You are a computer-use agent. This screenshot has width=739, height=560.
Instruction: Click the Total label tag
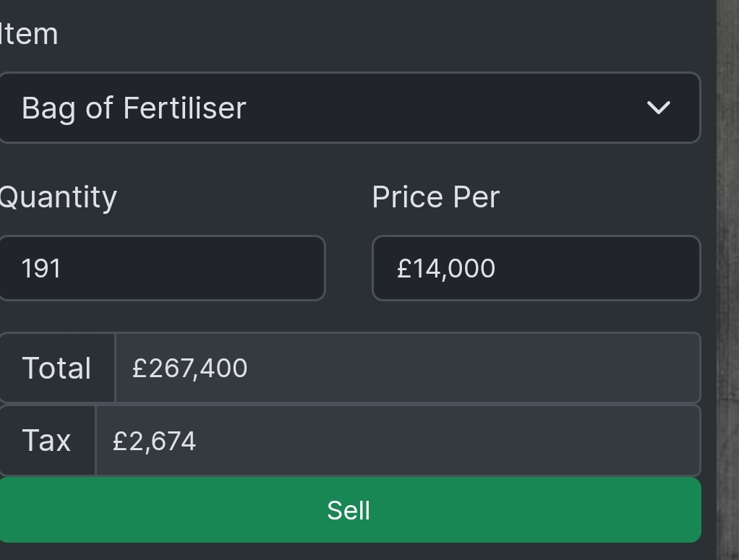tap(56, 368)
